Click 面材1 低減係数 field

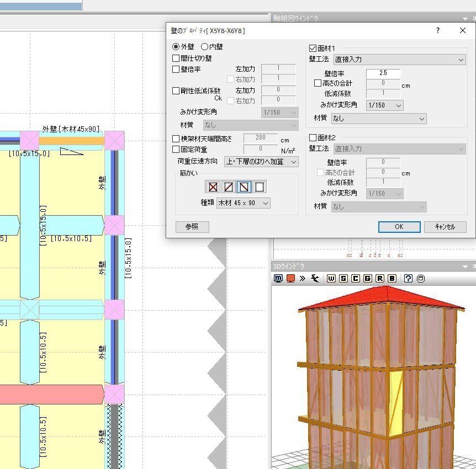(383, 93)
